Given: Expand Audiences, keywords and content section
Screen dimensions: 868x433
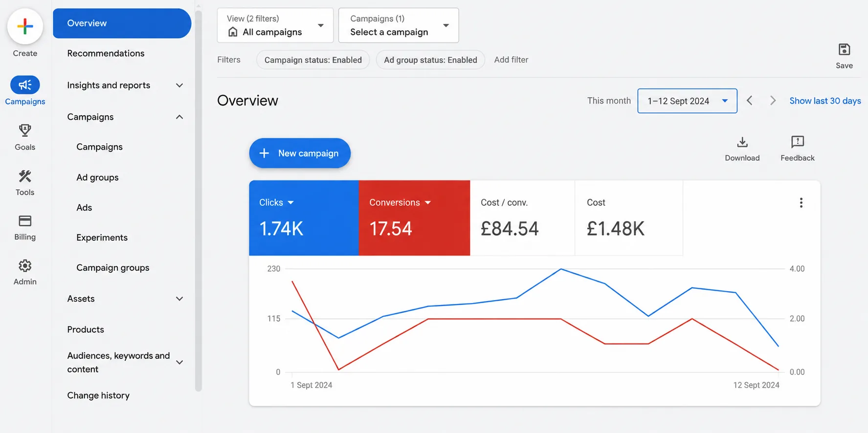Looking at the screenshot, I should (x=179, y=363).
